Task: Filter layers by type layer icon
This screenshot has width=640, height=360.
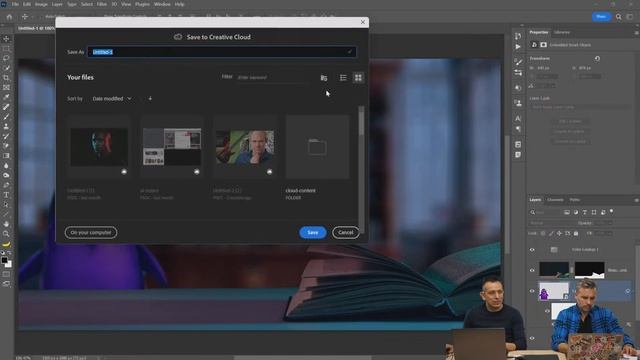Action: click(585, 212)
